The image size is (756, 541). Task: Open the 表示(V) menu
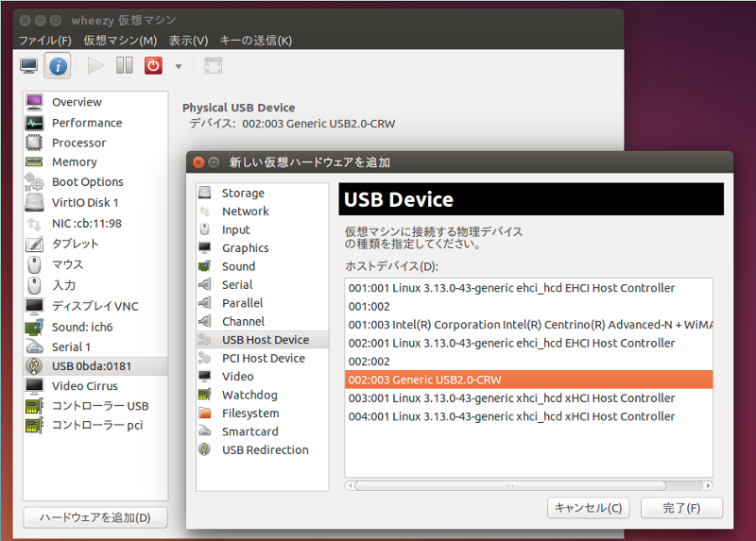[x=188, y=41]
